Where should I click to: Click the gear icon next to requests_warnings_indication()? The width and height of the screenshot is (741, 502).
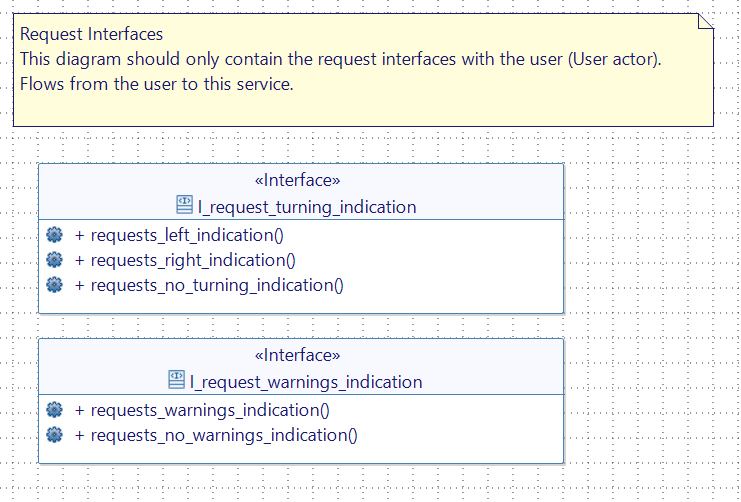pyautogui.click(x=54, y=409)
